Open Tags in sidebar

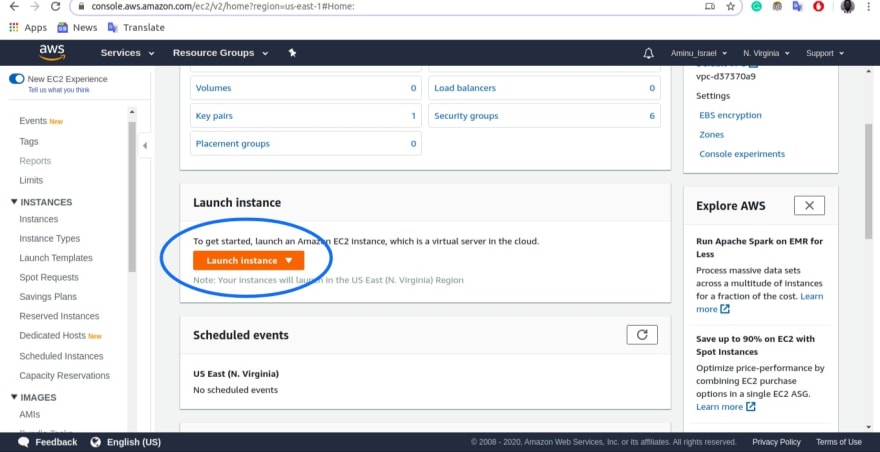coord(29,141)
